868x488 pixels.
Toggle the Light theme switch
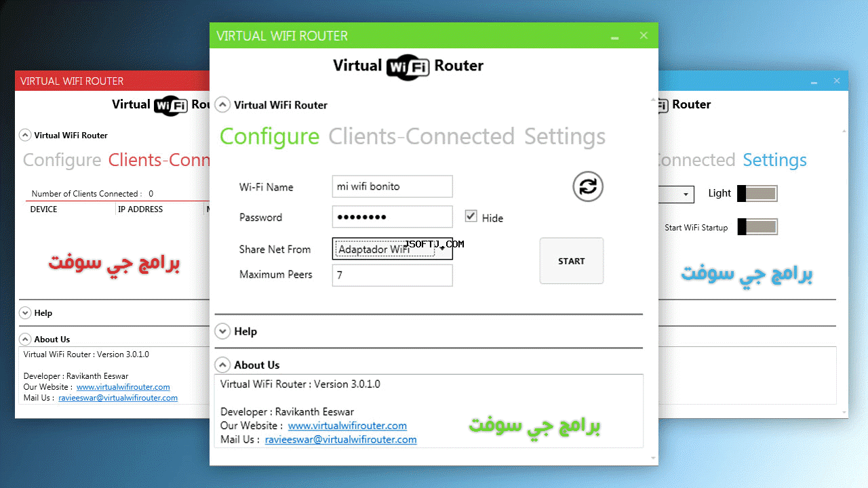[757, 194]
